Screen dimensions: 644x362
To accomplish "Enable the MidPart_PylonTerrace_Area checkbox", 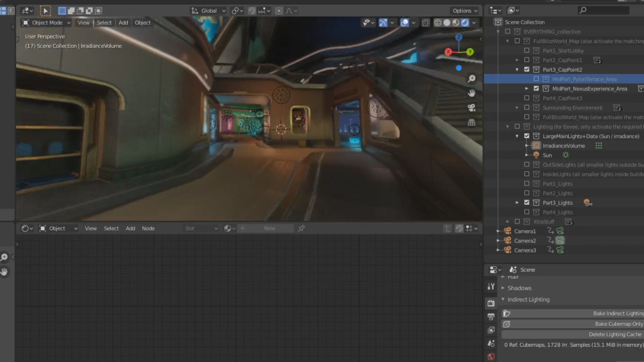I will tap(536, 79).
